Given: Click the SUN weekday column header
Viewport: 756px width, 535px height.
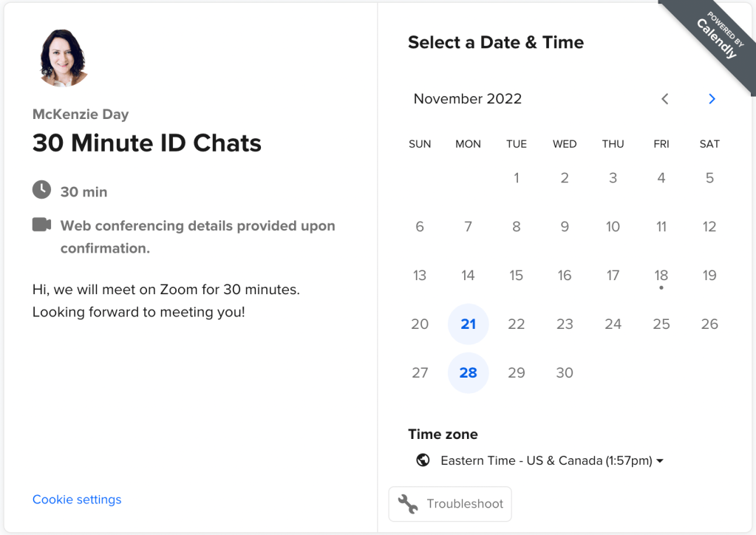Looking at the screenshot, I should point(420,143).
